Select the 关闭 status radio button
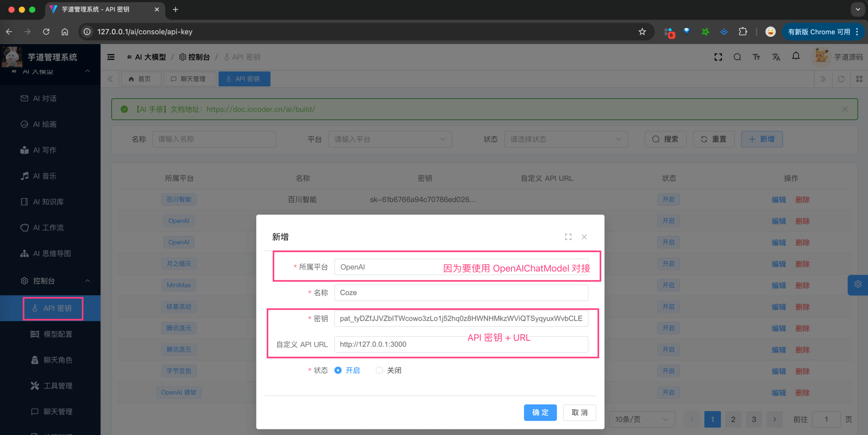 click(x=379, y=370)
